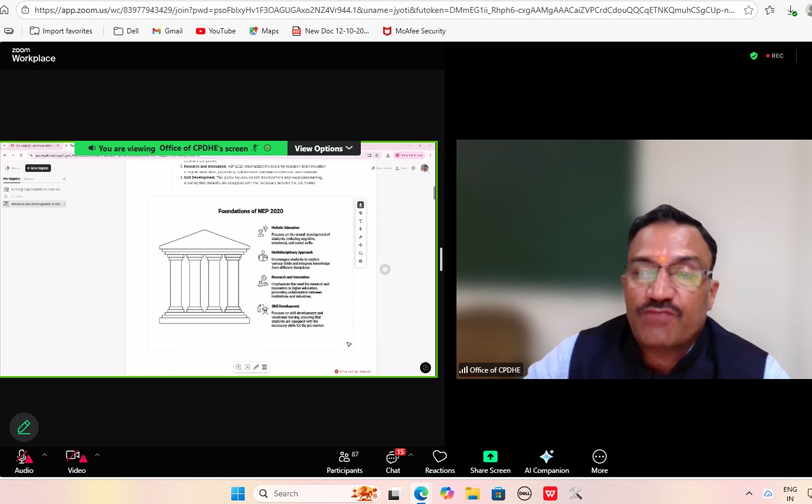This screenshot has height=504, width=812.
Task: Add page to favorites star icon
Action: click(x=748, y=10)
